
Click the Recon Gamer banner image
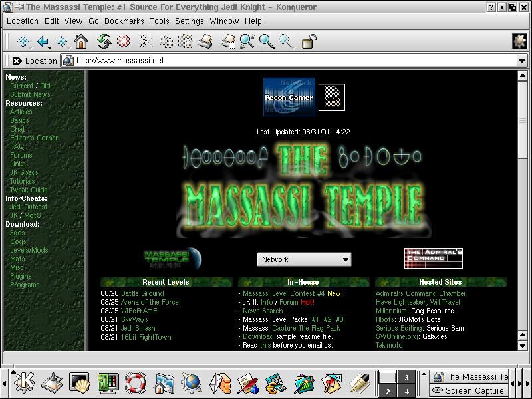(289, 97)
